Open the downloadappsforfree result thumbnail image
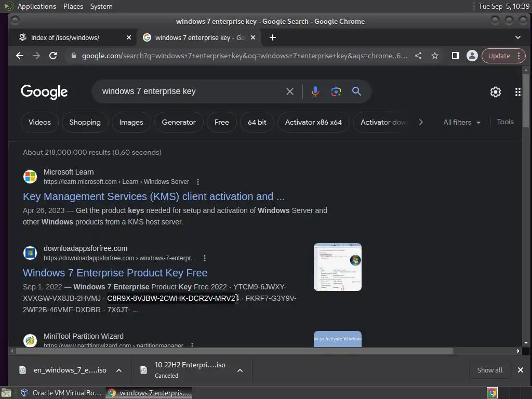 [x=338, y=267]
